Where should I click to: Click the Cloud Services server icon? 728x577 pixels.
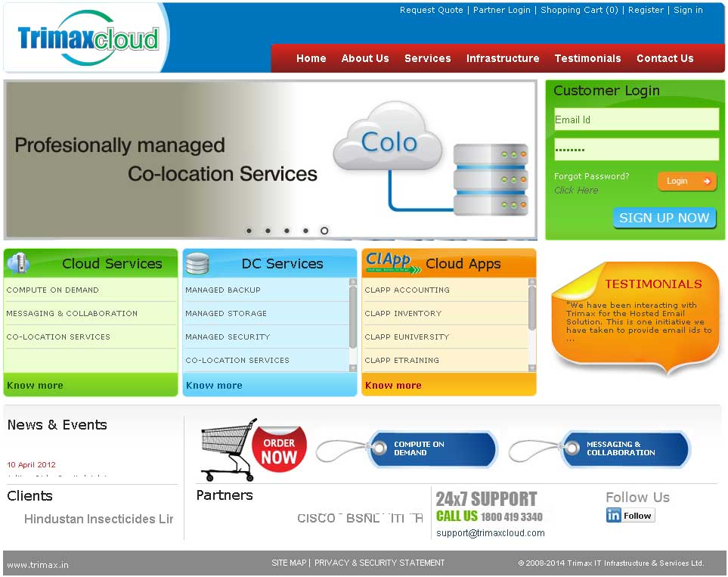(x=17, y=263)
